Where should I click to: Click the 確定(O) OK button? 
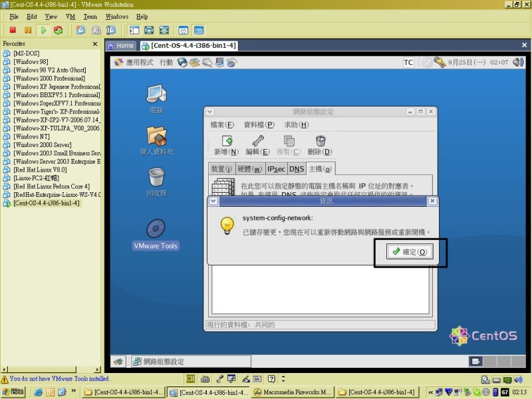pyautogui.click(x=410, y=252)
